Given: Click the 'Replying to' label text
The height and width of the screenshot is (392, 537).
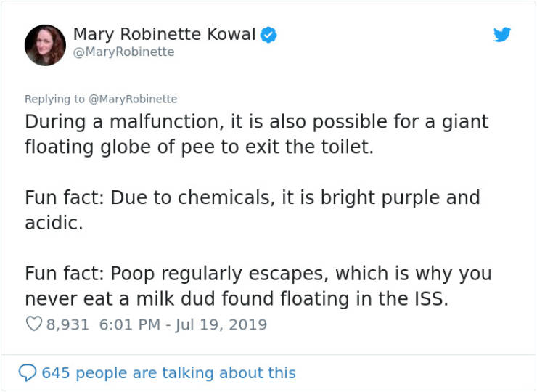Looking at the screenshot, I should [x=54, y=99].
